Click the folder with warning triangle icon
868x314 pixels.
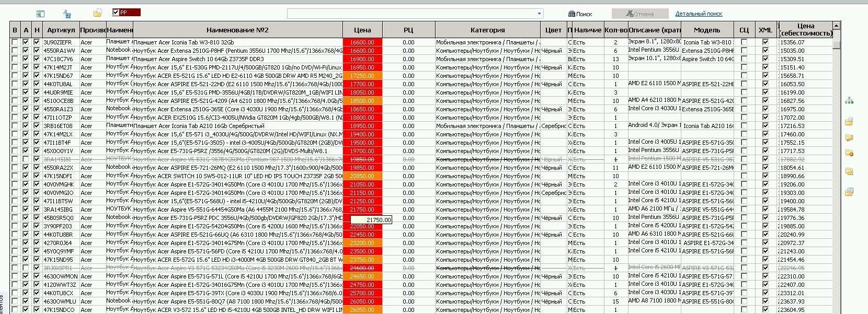(849, 172)
